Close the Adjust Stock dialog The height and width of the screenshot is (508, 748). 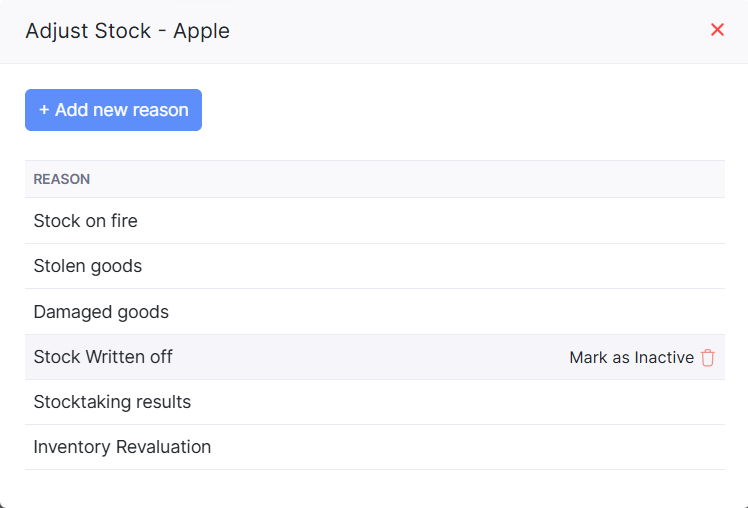(717, 30)
